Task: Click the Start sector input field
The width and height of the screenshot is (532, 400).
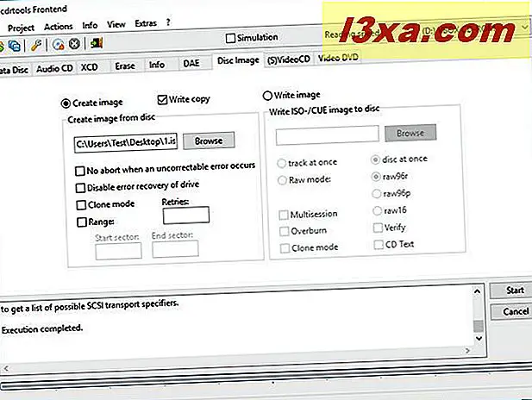Action: pos(118,252)
